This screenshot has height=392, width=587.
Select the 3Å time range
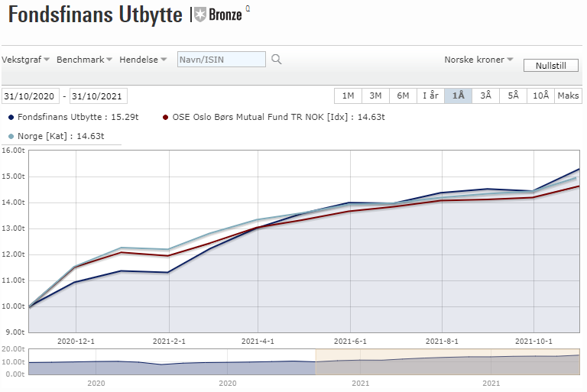click(x=485, y=96)
